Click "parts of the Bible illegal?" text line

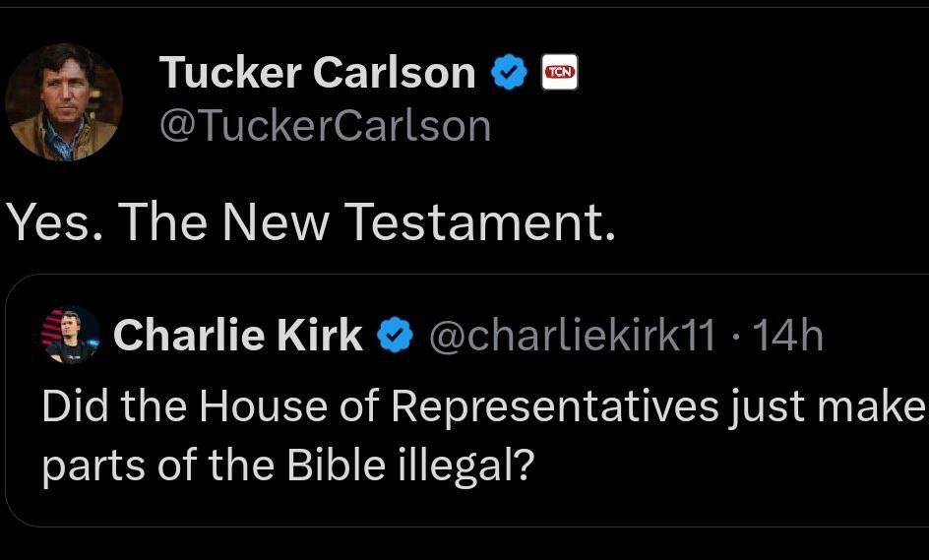click(x=287, y=465)
